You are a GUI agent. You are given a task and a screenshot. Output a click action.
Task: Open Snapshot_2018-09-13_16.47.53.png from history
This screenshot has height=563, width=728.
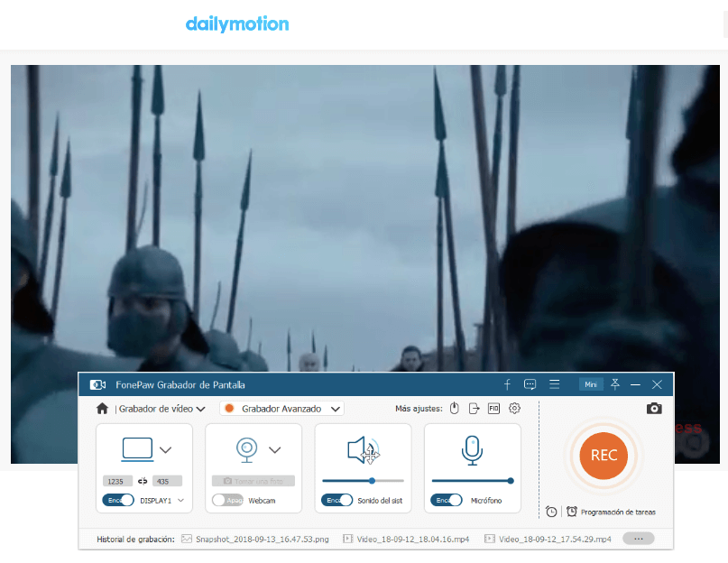coord(255,539)
